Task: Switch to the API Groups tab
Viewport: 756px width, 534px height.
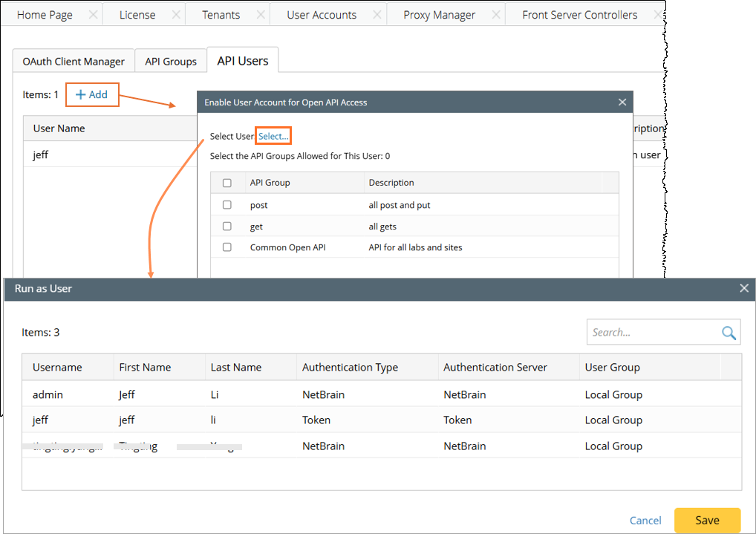Action: [x=171, y=62]
